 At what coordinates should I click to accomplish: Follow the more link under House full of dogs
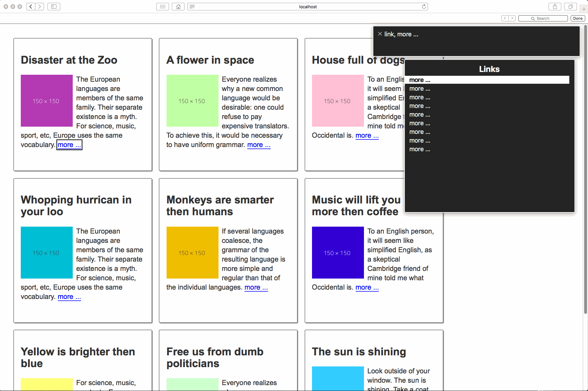click(367, 135)
